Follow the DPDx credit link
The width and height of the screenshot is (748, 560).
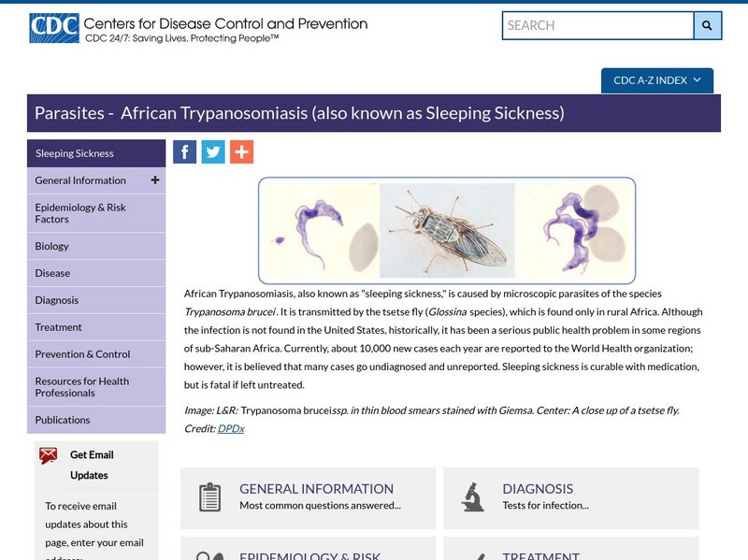click(x=231, y=428)
